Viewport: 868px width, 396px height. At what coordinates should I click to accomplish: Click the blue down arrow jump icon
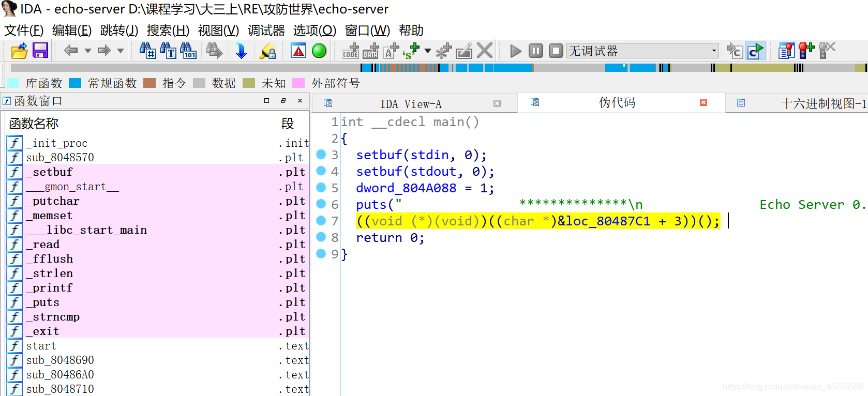[x=241, y=51]
